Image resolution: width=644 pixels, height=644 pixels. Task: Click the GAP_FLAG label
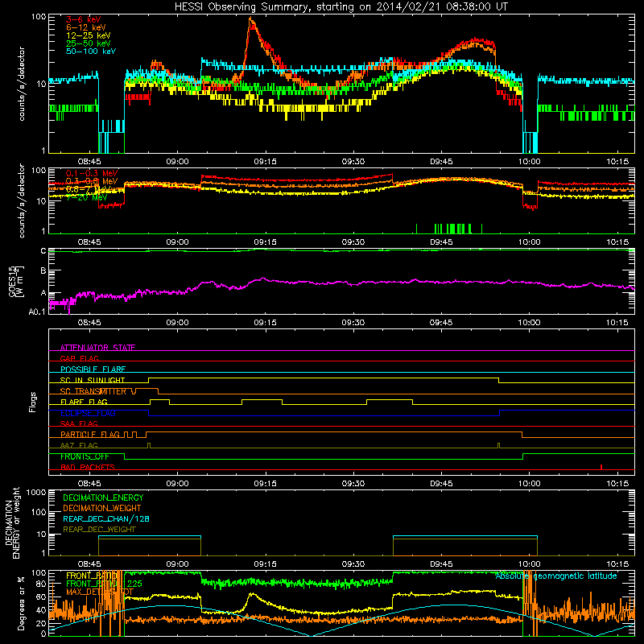pyautogui.click(x=79, y=358)
